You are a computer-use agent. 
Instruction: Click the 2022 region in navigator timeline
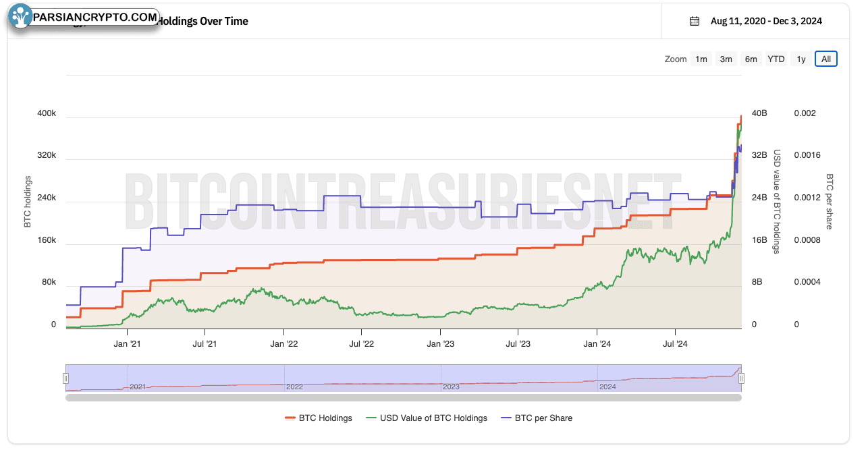click(x=294, y=387)
